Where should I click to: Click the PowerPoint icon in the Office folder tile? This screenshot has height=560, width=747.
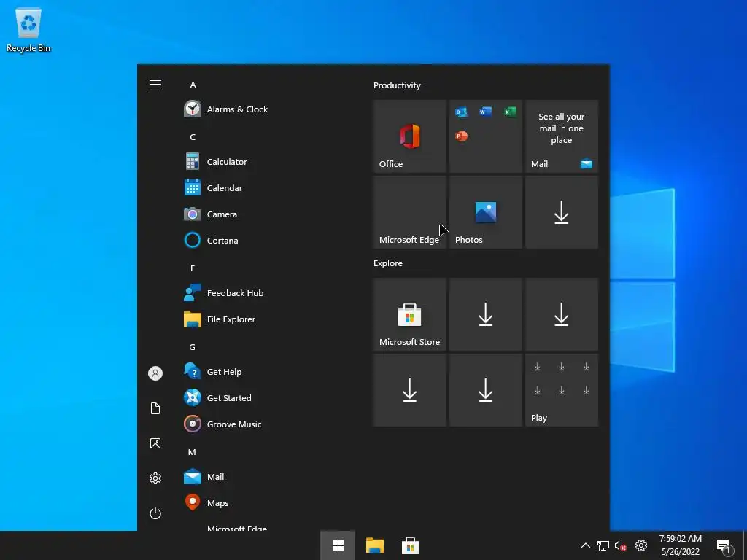tap(461, 136)
